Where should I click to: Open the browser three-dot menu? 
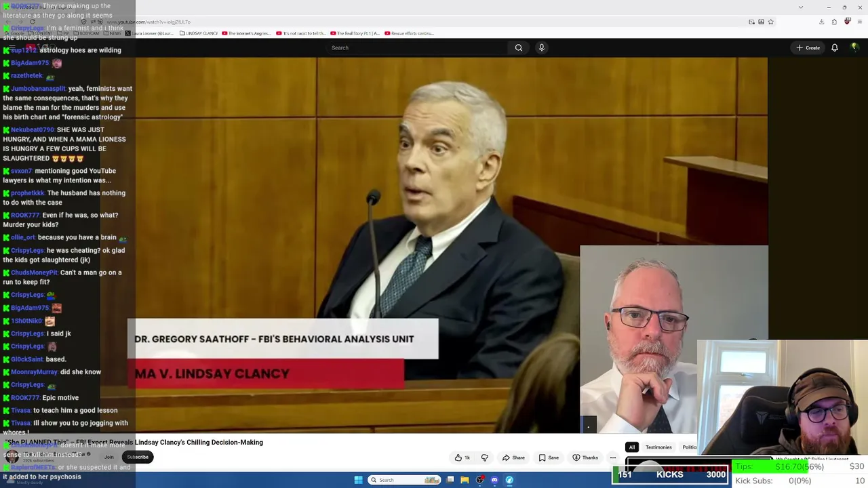[x=859, y=22]
